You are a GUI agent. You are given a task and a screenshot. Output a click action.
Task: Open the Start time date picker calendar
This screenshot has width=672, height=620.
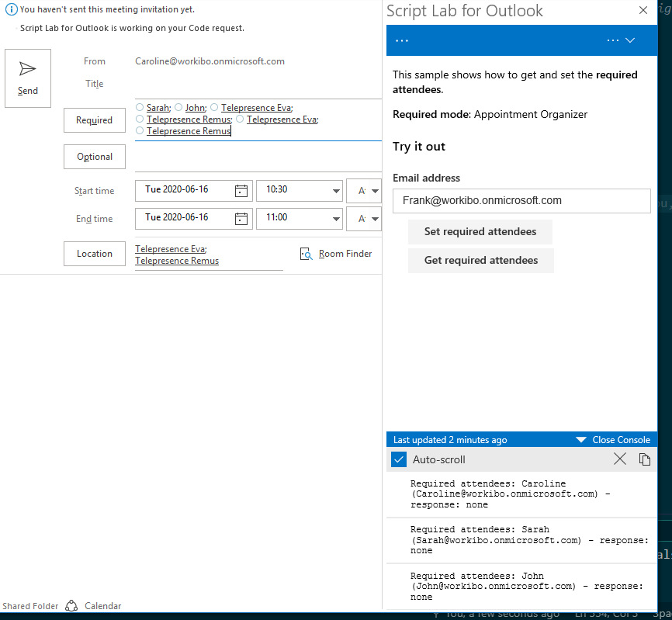[240, 190]
